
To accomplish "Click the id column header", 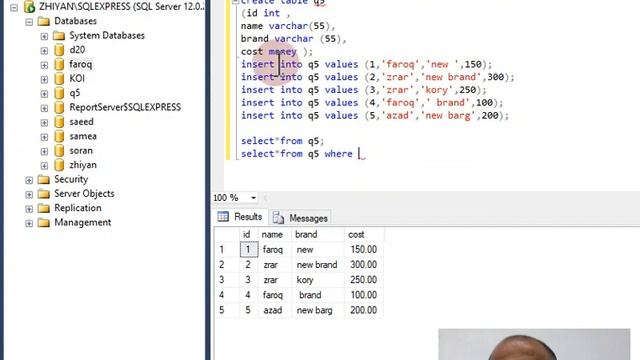I will (247, 234).
